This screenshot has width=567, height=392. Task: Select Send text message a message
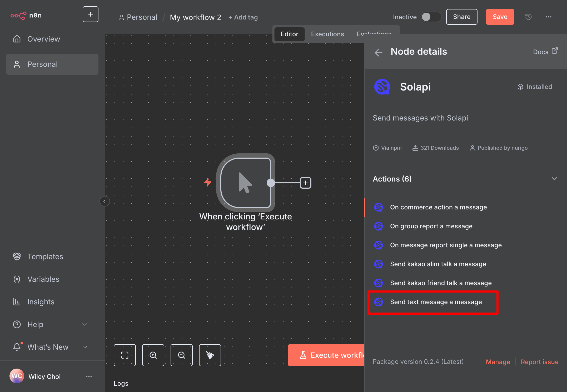pos(465,302)
